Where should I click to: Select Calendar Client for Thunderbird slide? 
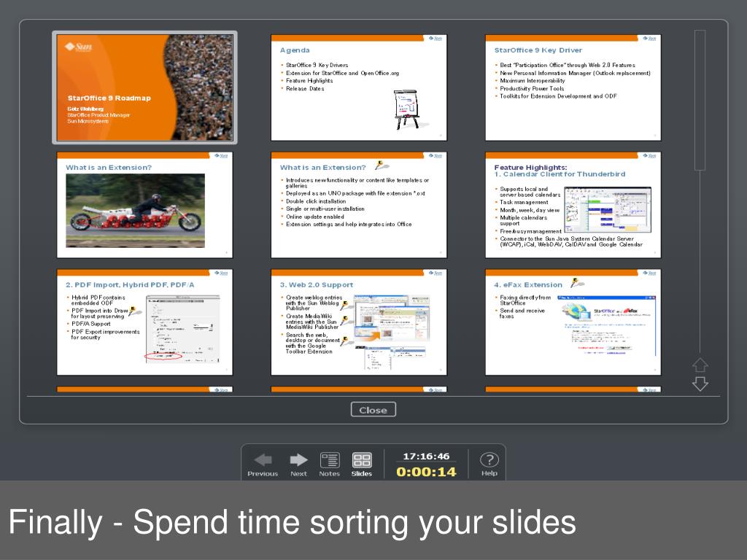573,205
